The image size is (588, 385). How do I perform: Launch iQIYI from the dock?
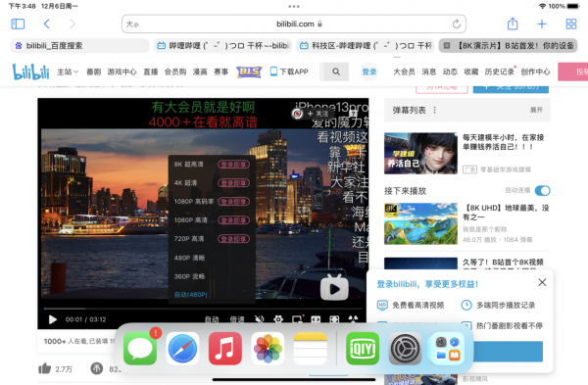[363, 349]
